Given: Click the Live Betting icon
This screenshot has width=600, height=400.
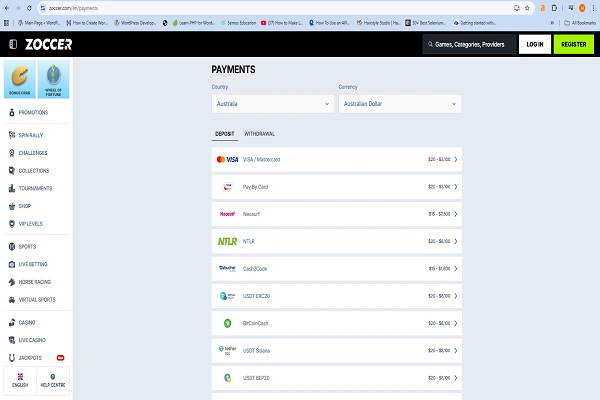Looking at the screenshot, I should pyautogui.click(x=12, y=264).
